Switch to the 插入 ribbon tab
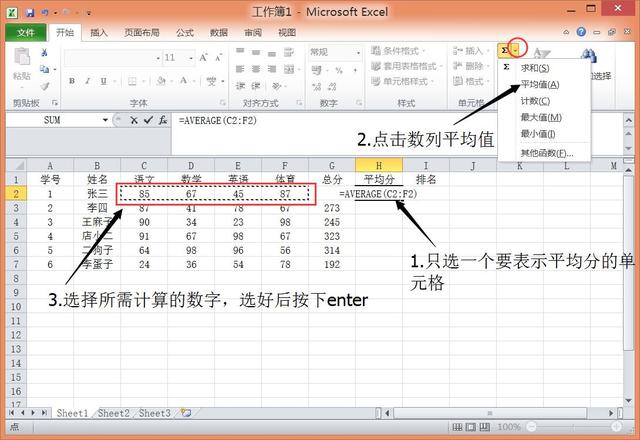The image size is (640, 440). coord(99,32)
